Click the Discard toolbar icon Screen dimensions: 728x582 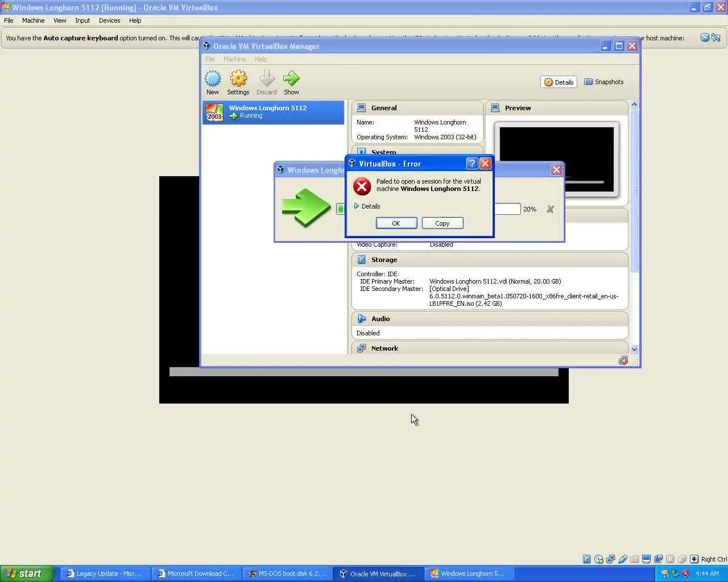[266, 83]
